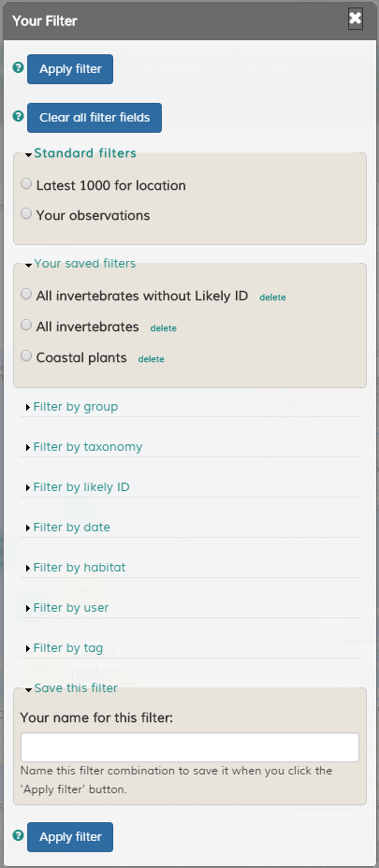Collapse the Standard filters section
This screenshot has height=868, width=379.
pos(85,153)
